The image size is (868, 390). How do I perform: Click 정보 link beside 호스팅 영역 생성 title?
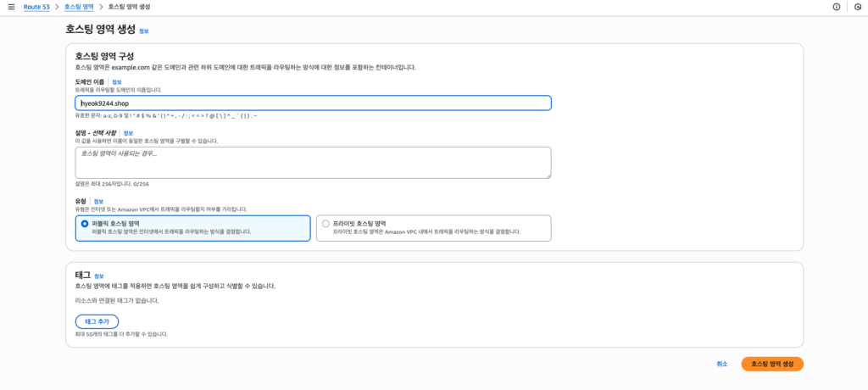click(143, 31)
